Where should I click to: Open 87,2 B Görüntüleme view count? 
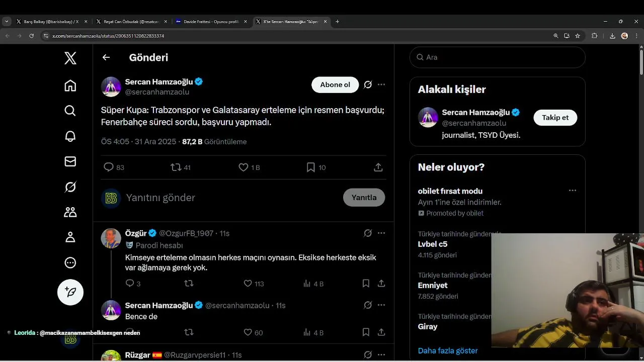[214, 142]
